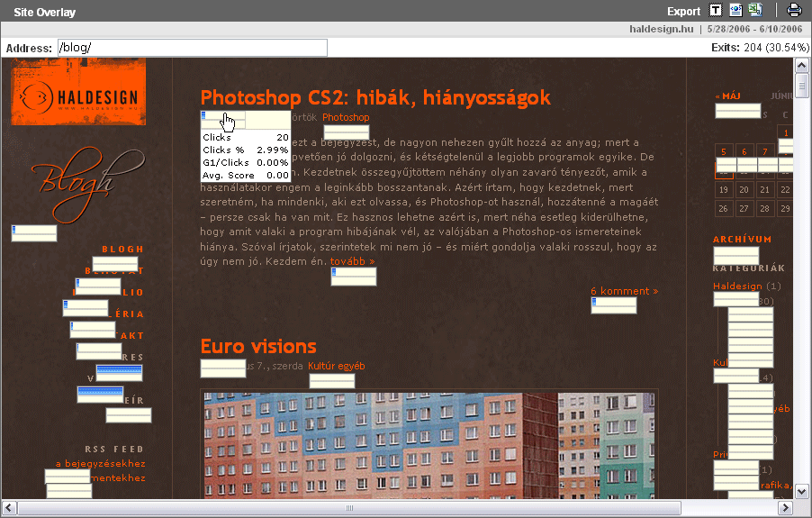Click the '6 komment' link

(x=623, y=291)
